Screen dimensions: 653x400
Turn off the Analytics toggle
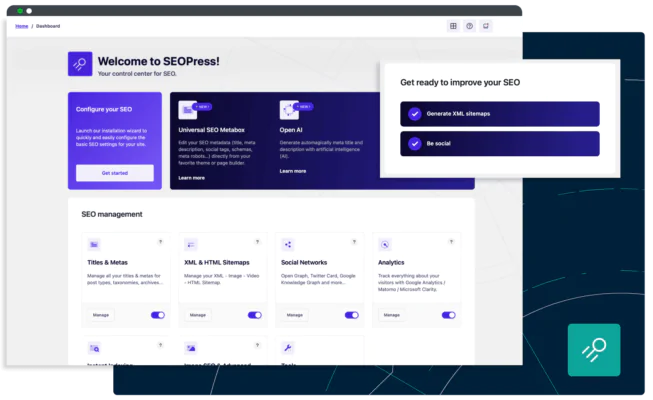(x=448, y=315)
